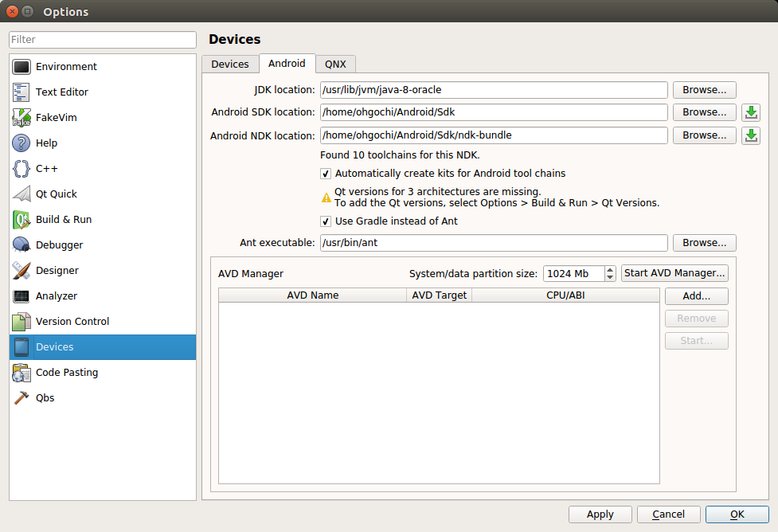Click the JDK location text field

494,90
